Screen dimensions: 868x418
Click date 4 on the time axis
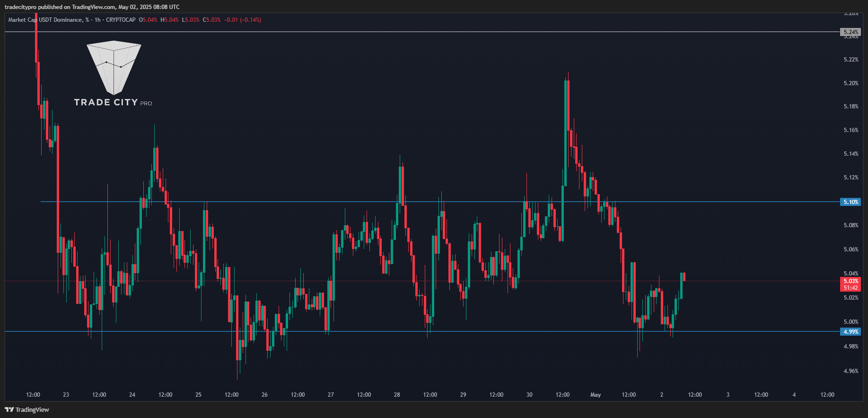pos(794,395)
